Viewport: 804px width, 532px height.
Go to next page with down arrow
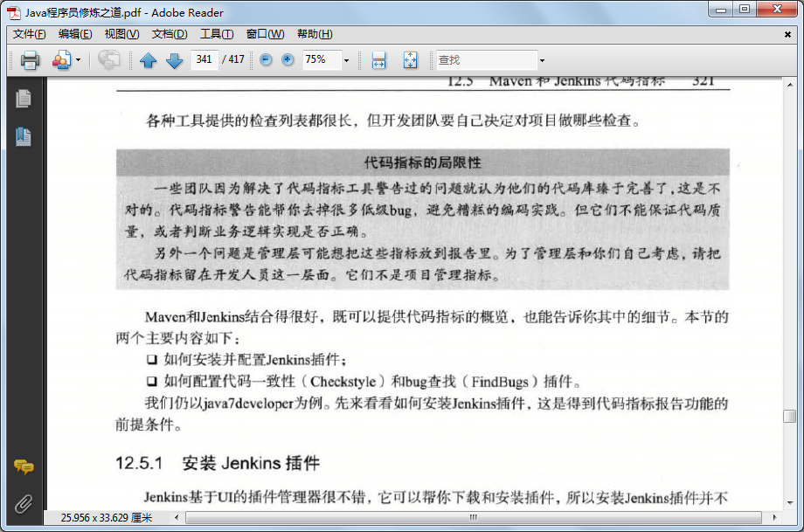point(174,60)
